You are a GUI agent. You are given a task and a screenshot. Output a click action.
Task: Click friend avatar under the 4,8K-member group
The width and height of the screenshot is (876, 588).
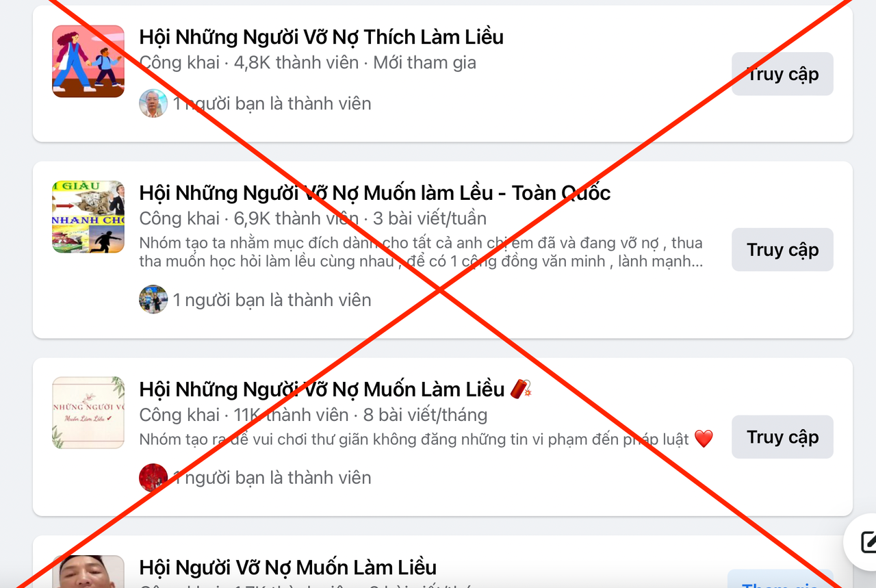coord(153,103)
